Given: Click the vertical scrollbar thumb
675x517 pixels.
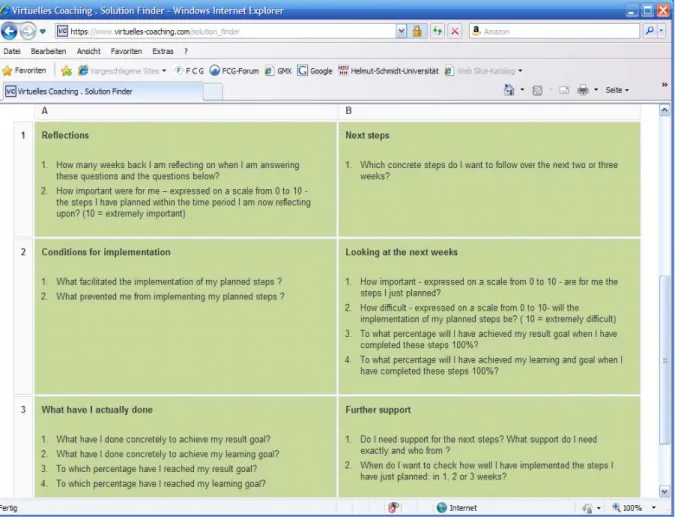Looking at the screenshot, I should pos(664,359).
